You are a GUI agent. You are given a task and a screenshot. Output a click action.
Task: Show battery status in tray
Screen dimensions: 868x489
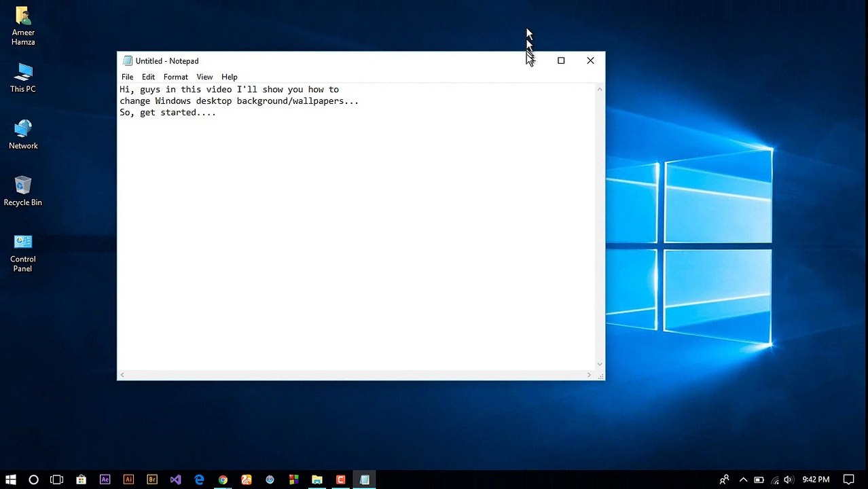click(x=759, y=479)
